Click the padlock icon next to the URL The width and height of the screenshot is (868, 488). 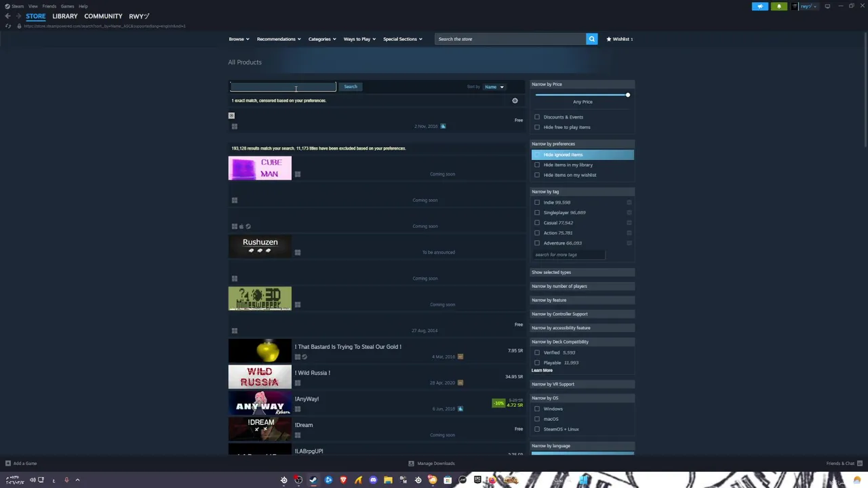(19, 26)
